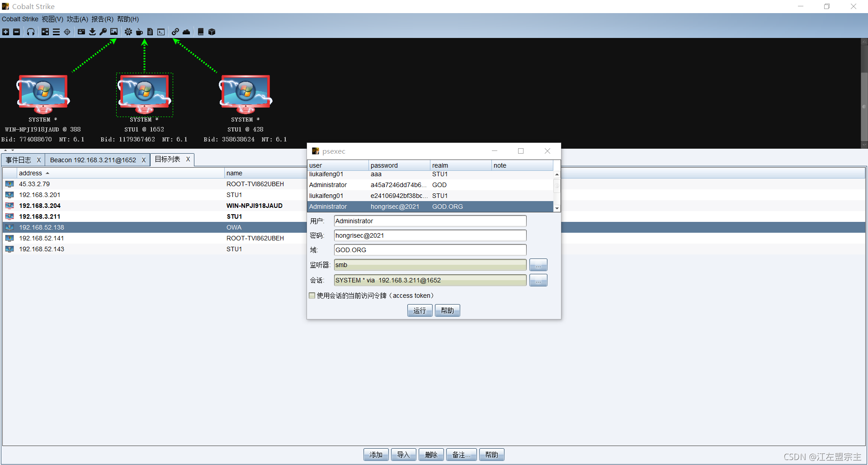Open screenshots viewer picture icon

click(114, 32)
